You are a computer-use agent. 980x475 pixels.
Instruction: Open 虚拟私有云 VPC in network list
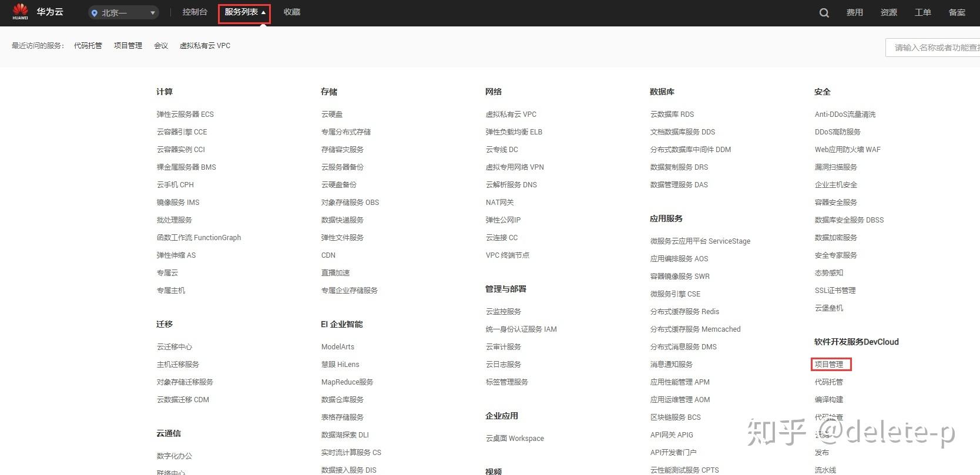coord(511,114)
